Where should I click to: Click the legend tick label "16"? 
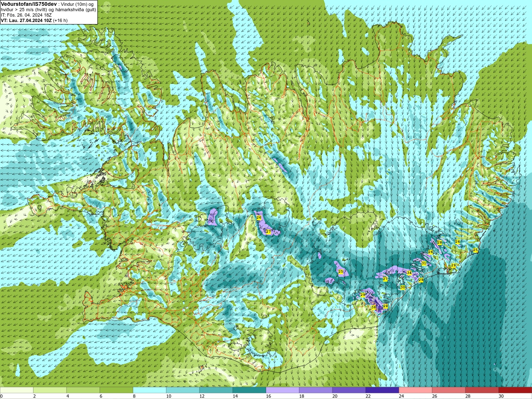[x=268, y=396]
